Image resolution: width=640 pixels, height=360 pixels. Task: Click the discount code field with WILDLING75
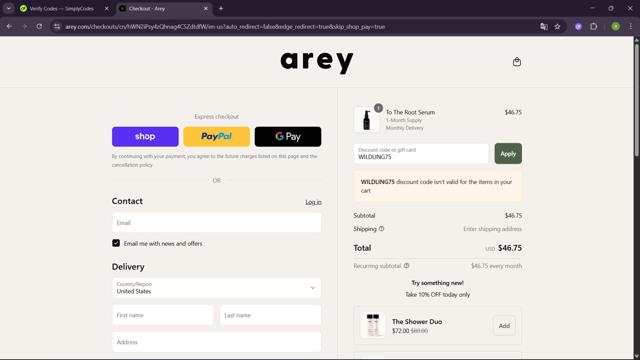click(x=421, y=153)
